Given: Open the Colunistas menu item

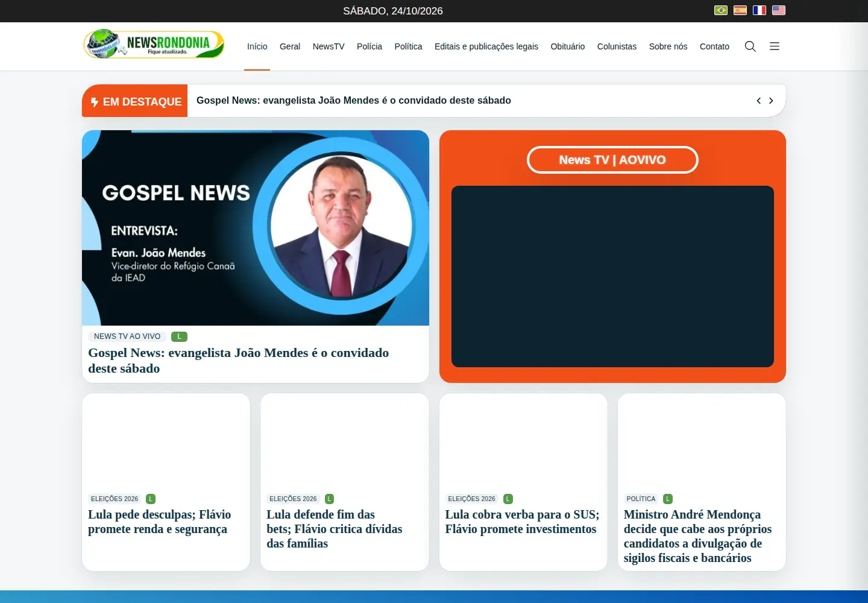Looking at the screenshot, I should click(617, 46).
